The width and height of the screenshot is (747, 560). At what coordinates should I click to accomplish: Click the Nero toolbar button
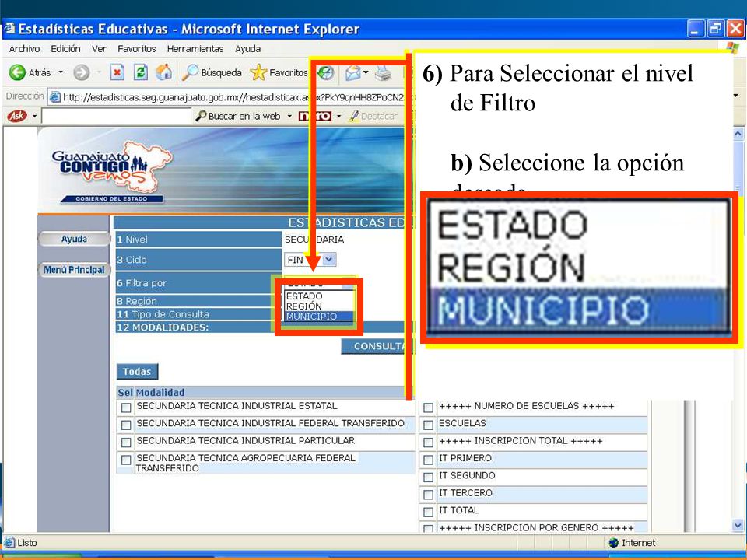pos(314,116)
